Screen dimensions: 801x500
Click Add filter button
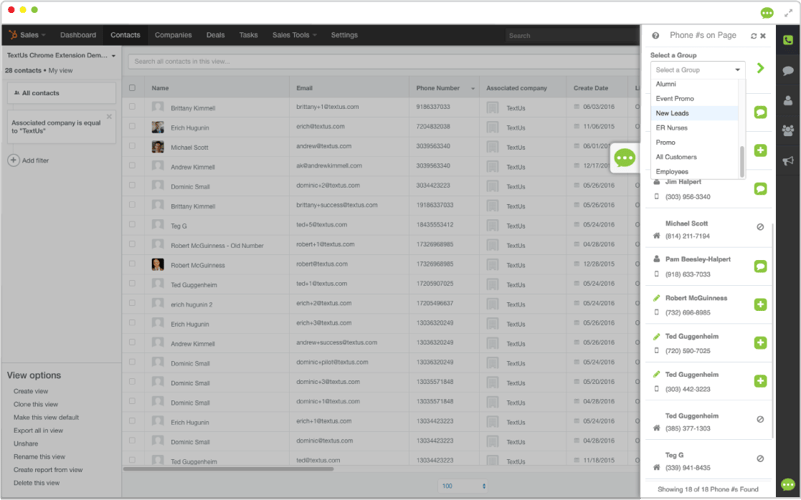[x=28, y=160]
